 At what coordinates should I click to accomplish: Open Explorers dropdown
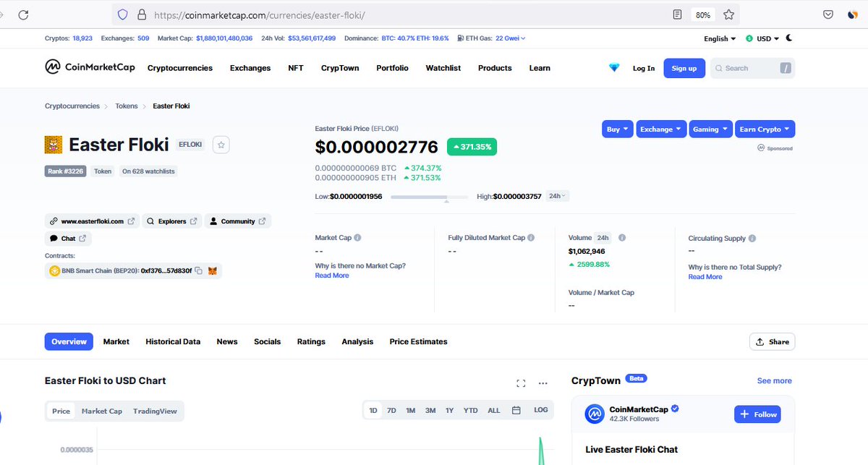(172, 221)
